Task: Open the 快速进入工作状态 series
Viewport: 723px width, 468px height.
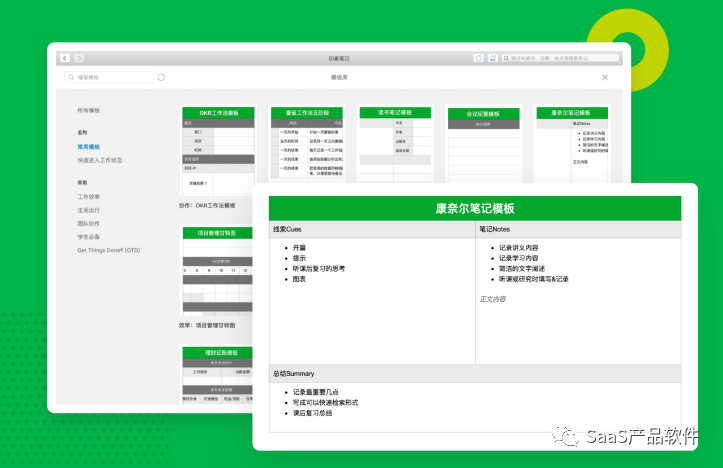Action: coord(100,160)
